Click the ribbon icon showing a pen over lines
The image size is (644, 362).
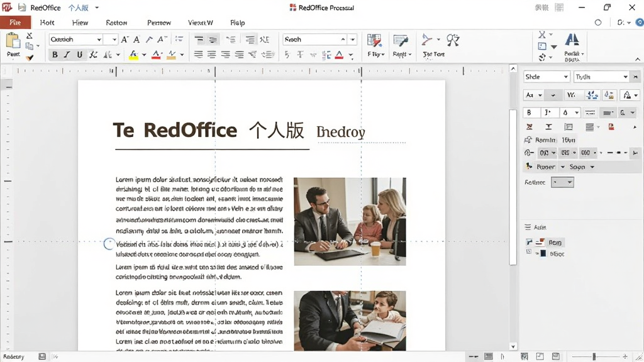pyautogui.click(x=400, y=41)
